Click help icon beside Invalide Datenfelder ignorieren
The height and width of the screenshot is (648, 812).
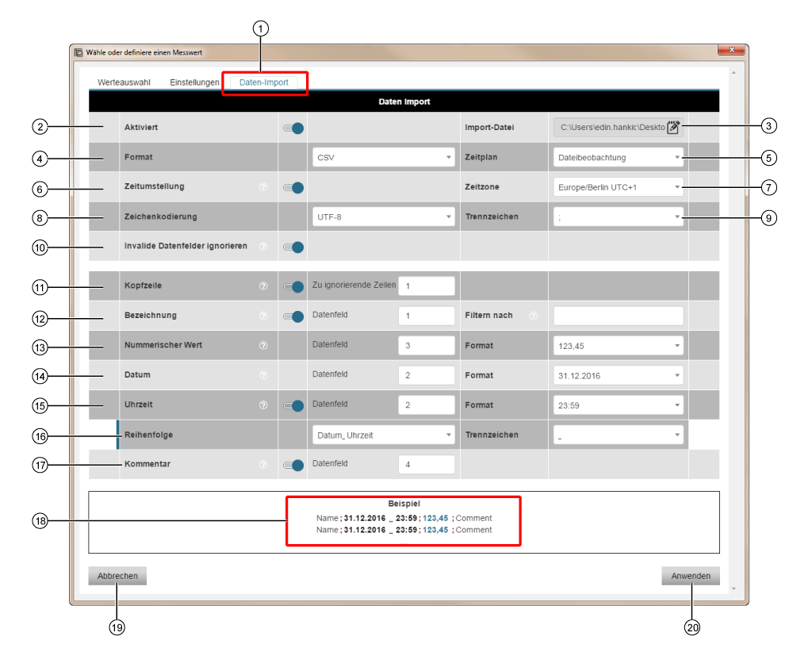pyautogui.click(x=263, y=247)
